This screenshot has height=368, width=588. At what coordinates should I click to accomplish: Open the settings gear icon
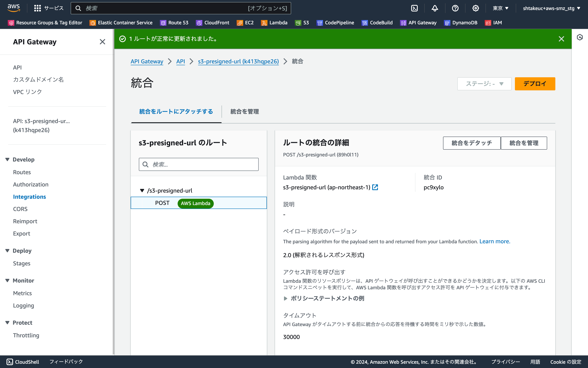coord(476,8)
